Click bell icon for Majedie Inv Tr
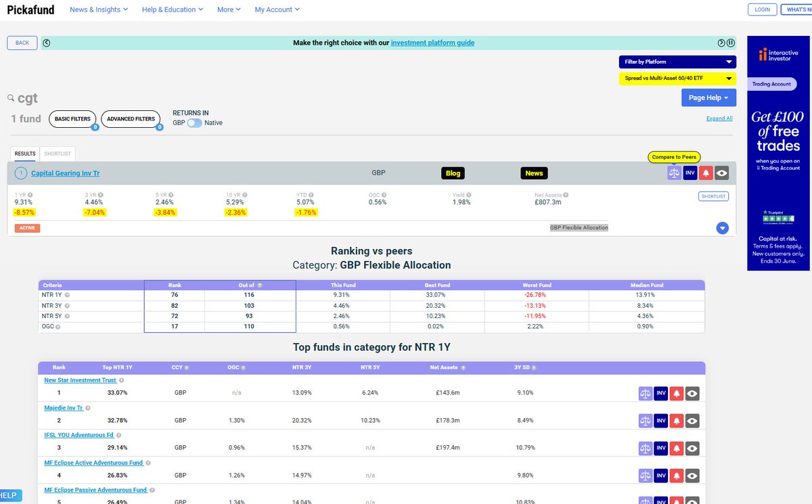Screen dimensions: 812x504 click(676, 421)
